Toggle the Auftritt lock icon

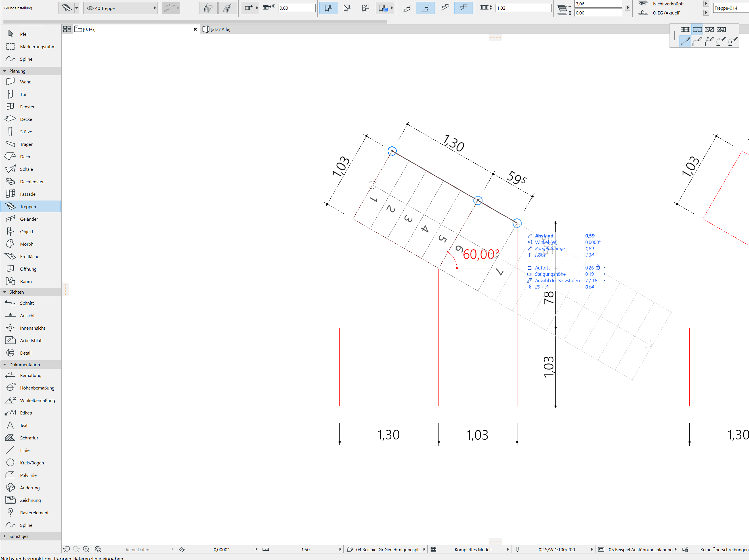[598, 268]
